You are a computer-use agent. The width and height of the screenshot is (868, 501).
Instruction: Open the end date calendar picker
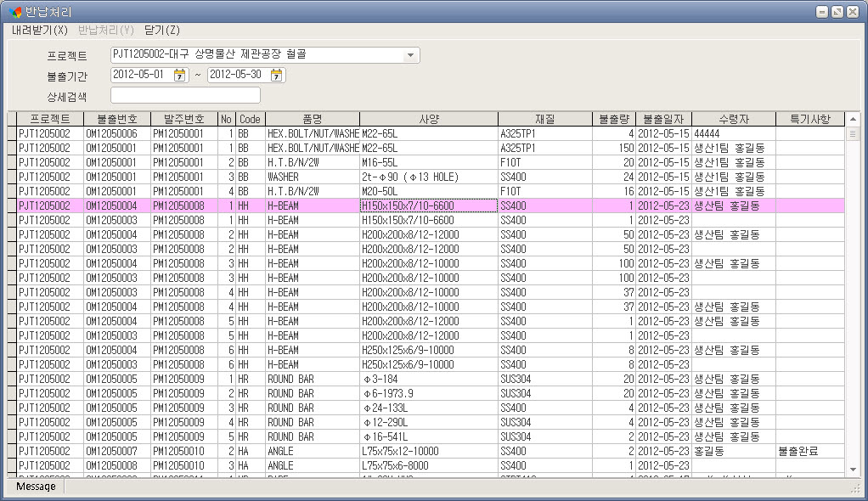click(276, 76)
